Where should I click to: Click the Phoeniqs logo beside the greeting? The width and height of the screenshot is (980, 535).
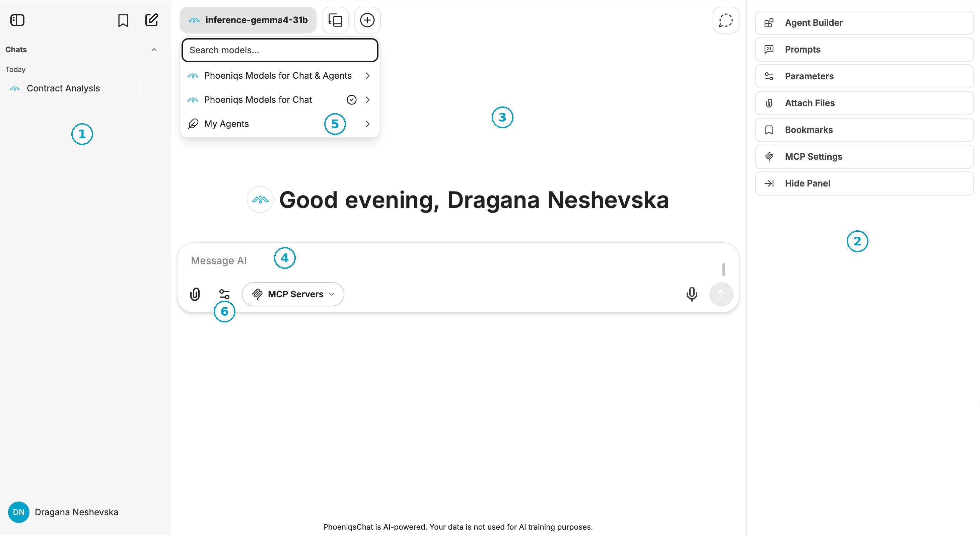pyautogui.click(x=260, y=200)
